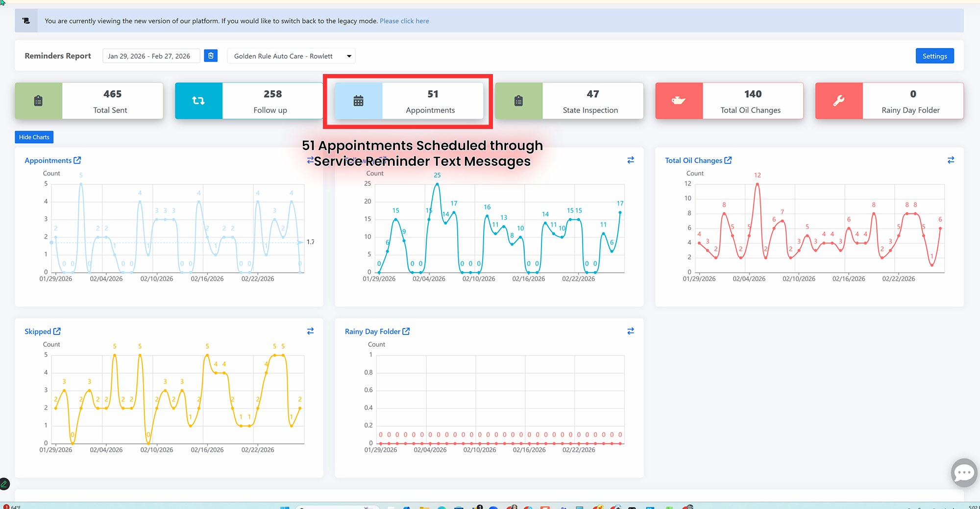Click the calendar icon beside the date range
This screenshot has height=509, width=980.
(x=211, y=56)
